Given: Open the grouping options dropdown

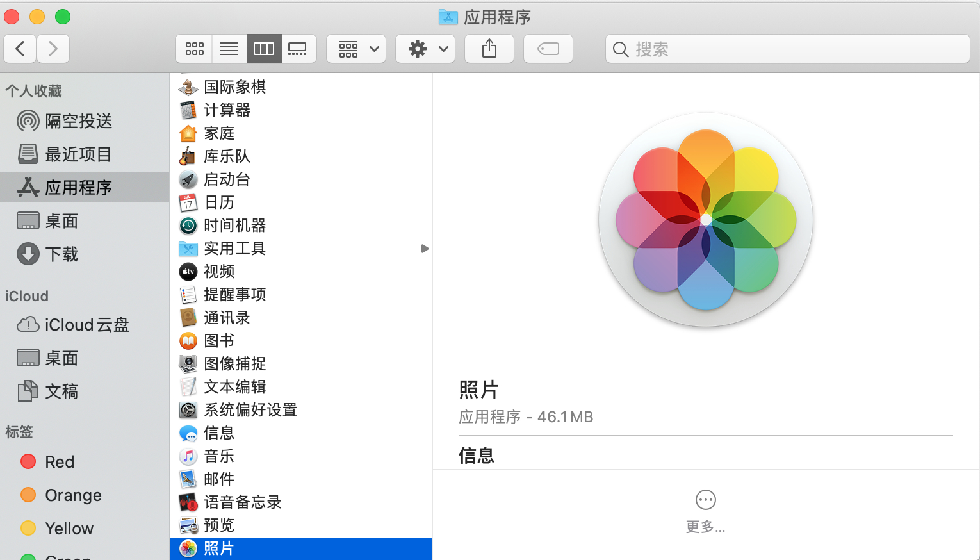Looking at the screenshot, I should coord(356,48).
